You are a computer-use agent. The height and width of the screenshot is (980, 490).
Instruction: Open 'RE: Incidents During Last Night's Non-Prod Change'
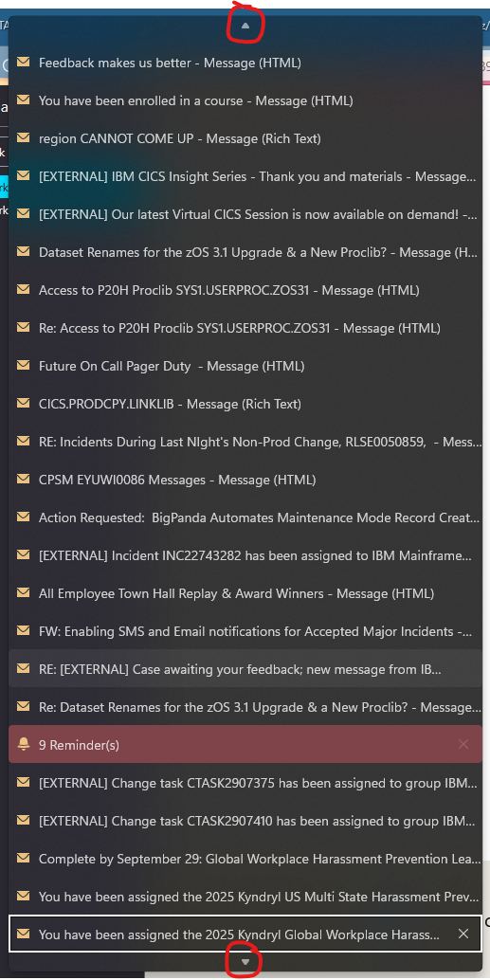click(245, 442)
